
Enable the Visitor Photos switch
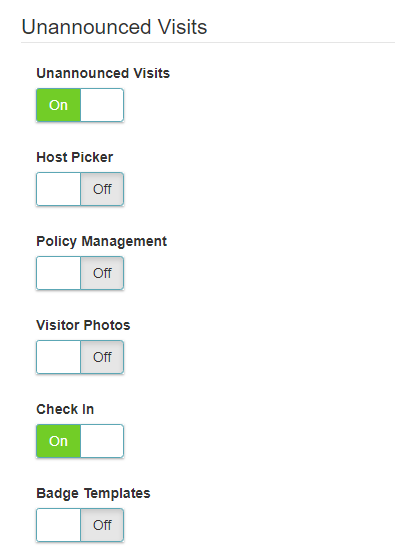(80, 357)
